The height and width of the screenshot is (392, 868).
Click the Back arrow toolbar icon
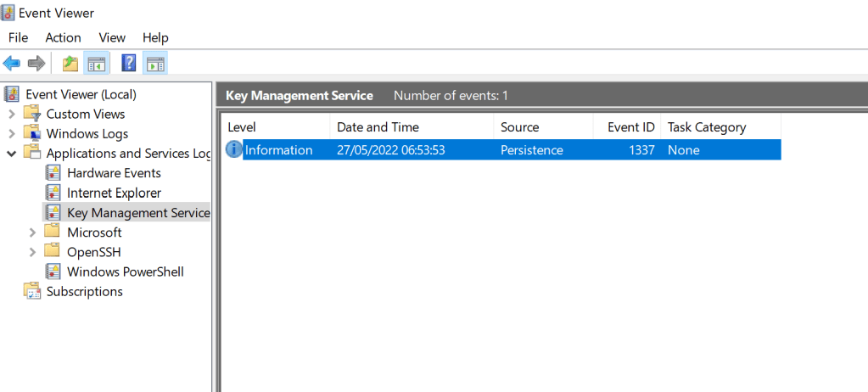coord(12,64)
